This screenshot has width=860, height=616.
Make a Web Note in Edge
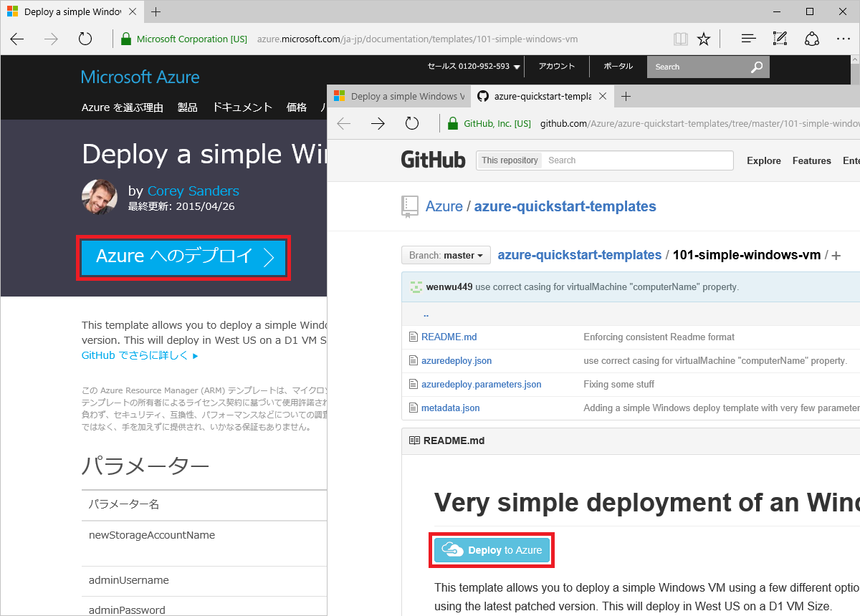click(780, 39)
